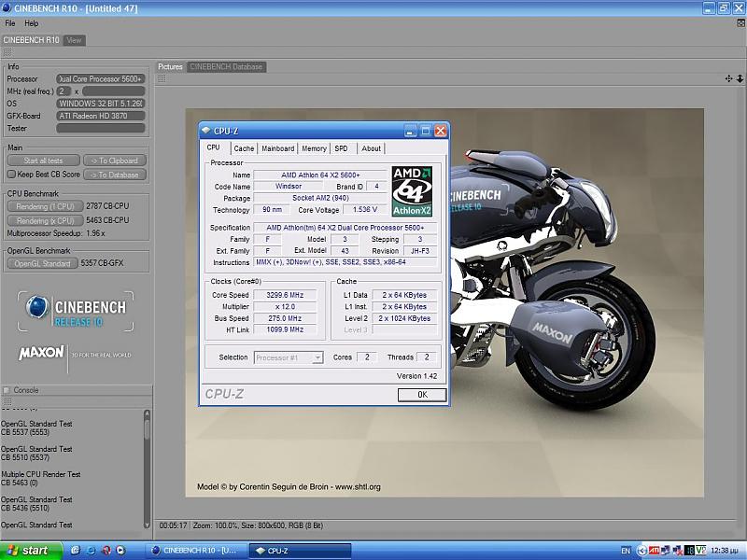Switch to CINEBENCH R10 in the taskbar
The width and height of the screenshot is (747, 560).
196,551
